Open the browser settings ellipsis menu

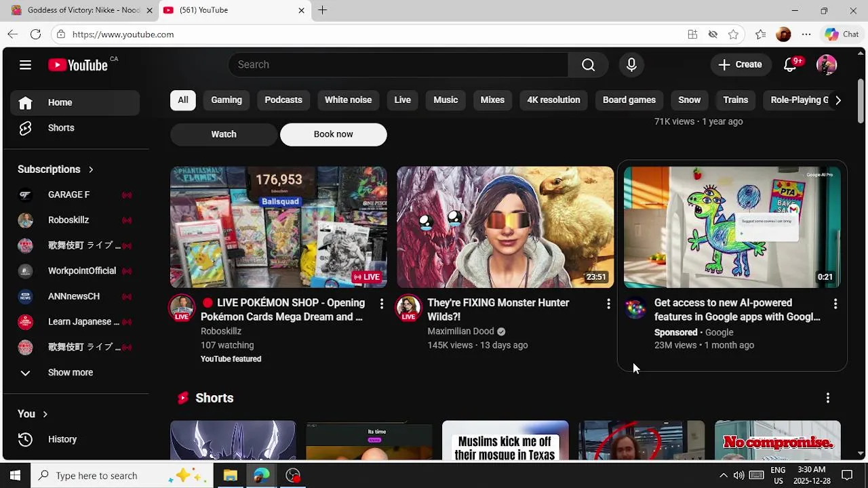click(x=806, y=34)
